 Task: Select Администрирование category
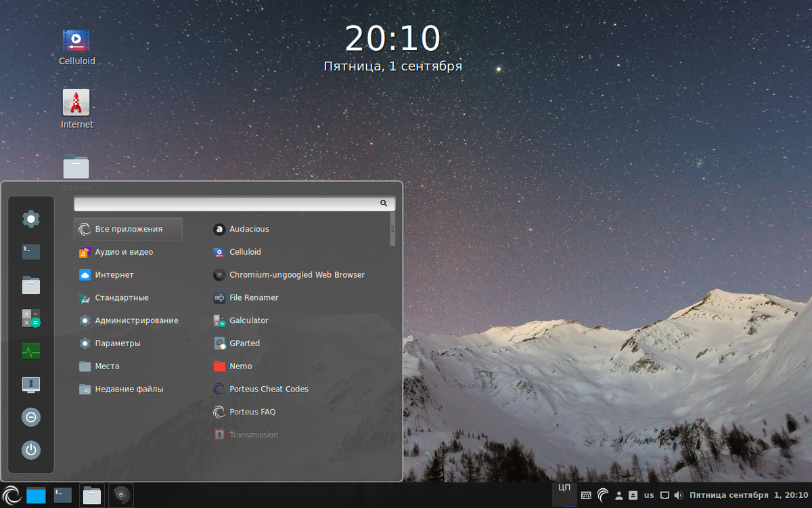tap(128, 320)
